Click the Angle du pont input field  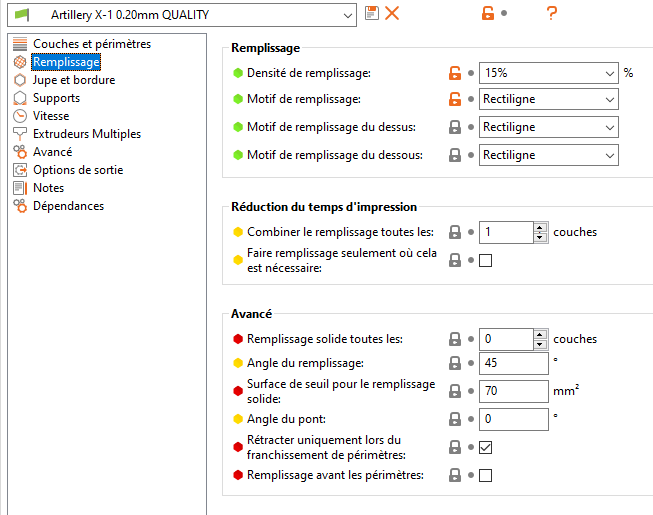coord(513,419)
